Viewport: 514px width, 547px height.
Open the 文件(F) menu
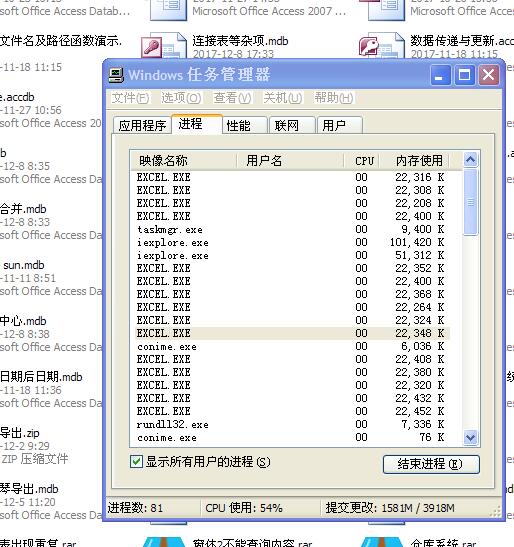click(131, 98)
